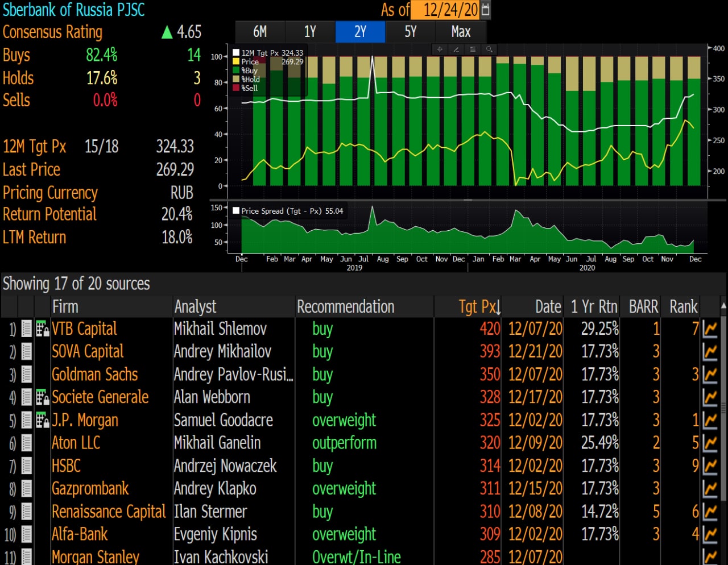This screenshot has height=565, width=728.
Task: Open the chart icon for Renaissance Capital row
Action: click(710, 512)
